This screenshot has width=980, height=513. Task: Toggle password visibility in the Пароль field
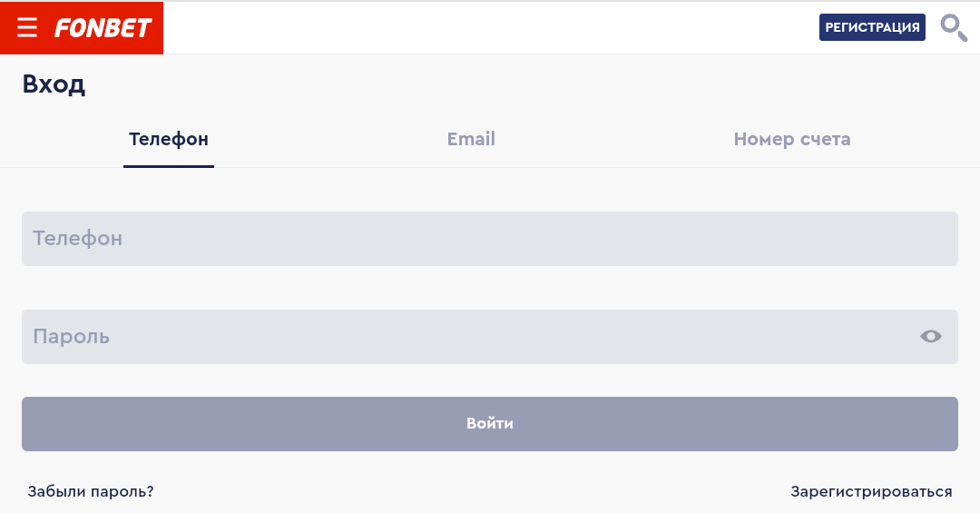[931, 337]
